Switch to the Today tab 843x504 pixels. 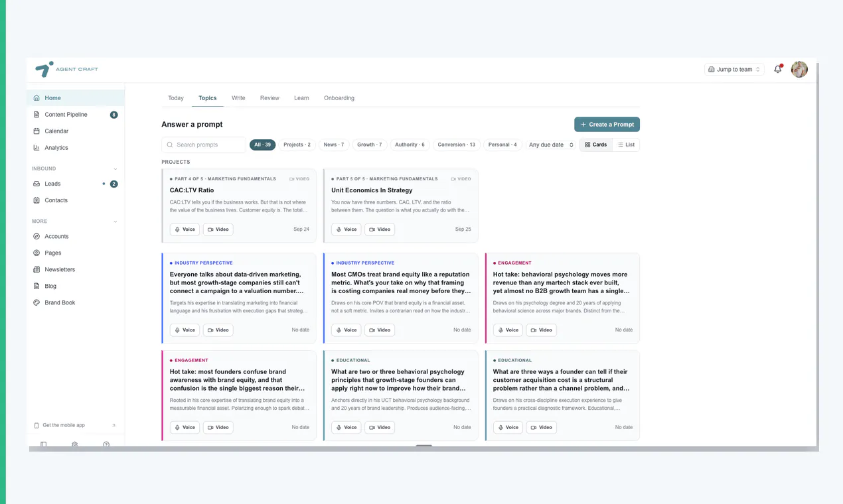[176, 98]
